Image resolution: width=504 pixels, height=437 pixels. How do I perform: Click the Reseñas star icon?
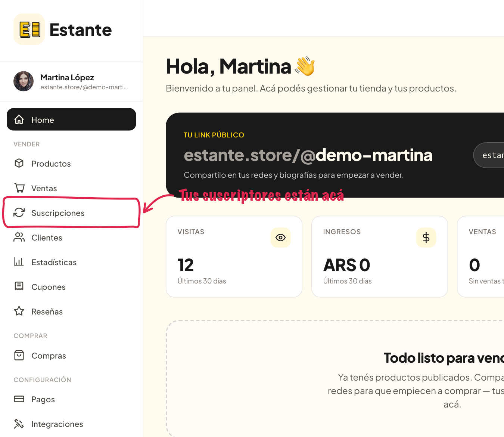point(19,311)
